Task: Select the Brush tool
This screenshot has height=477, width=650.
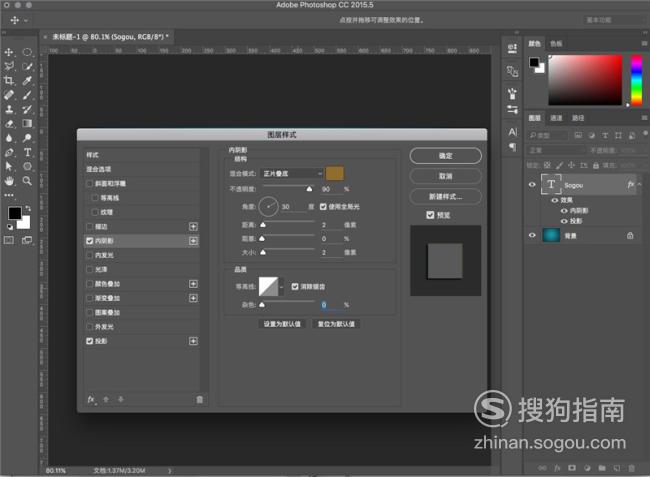Action: click(27, 95)
